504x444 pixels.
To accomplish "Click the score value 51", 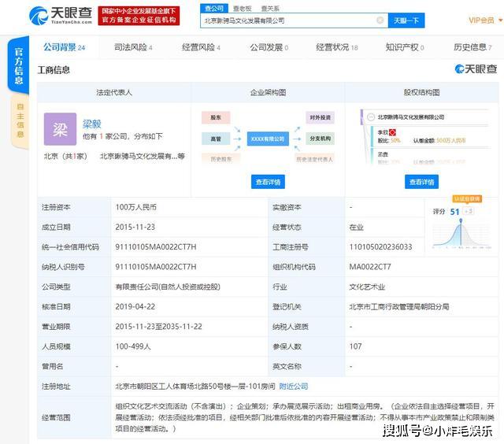I will [x=454, y=212].
